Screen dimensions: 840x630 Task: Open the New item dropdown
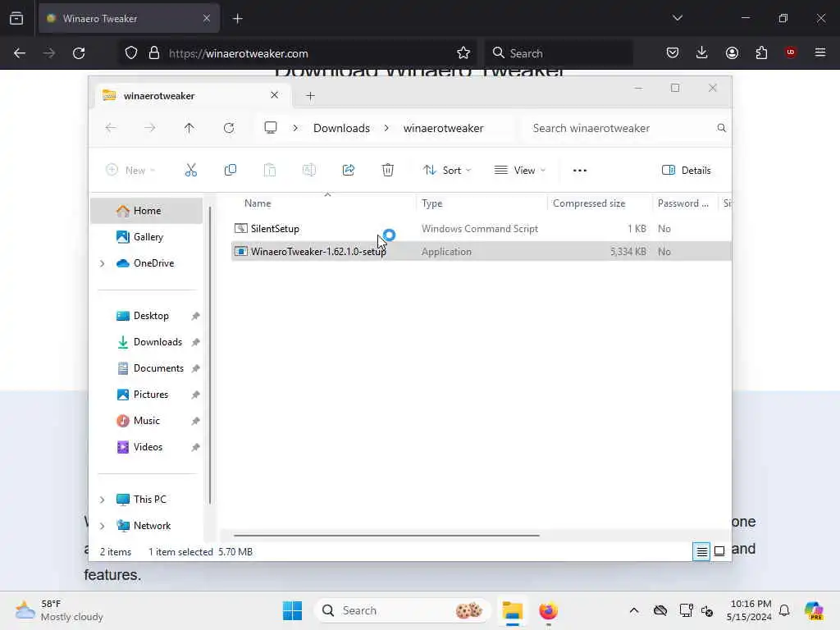coord(131,171)
